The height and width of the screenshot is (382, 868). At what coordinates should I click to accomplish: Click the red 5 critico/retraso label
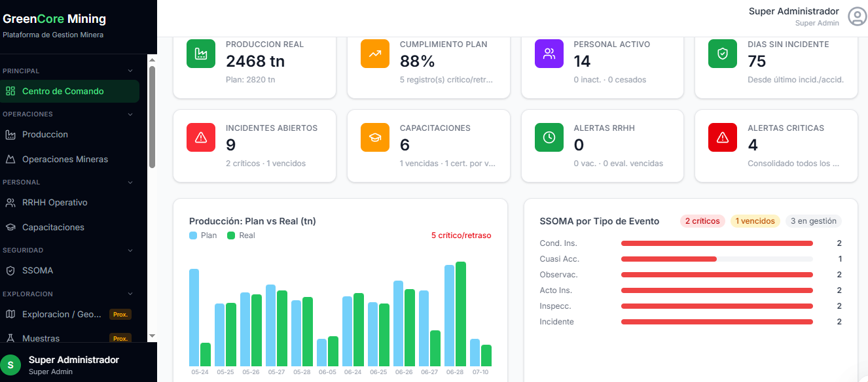pos(461,235)
